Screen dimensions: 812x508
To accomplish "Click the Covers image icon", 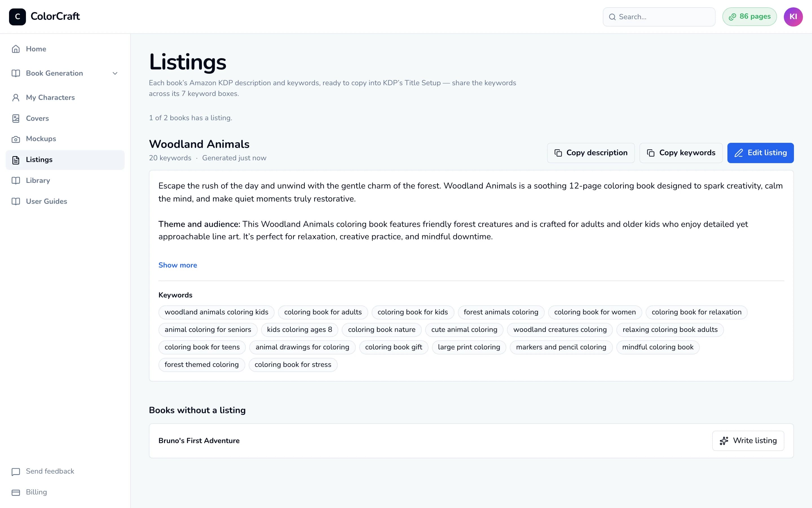I will pyautogui.click(x=16, y=118).
